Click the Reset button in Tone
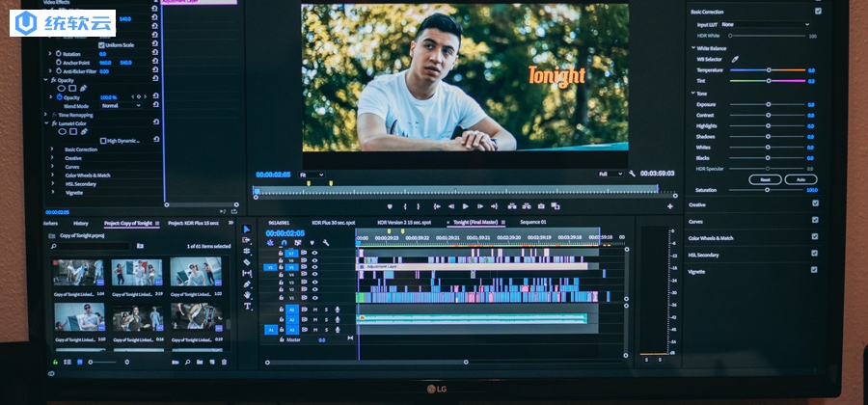The width and height of the screenshot is (868, 405). pyautogui.click(x=765, y=179)
